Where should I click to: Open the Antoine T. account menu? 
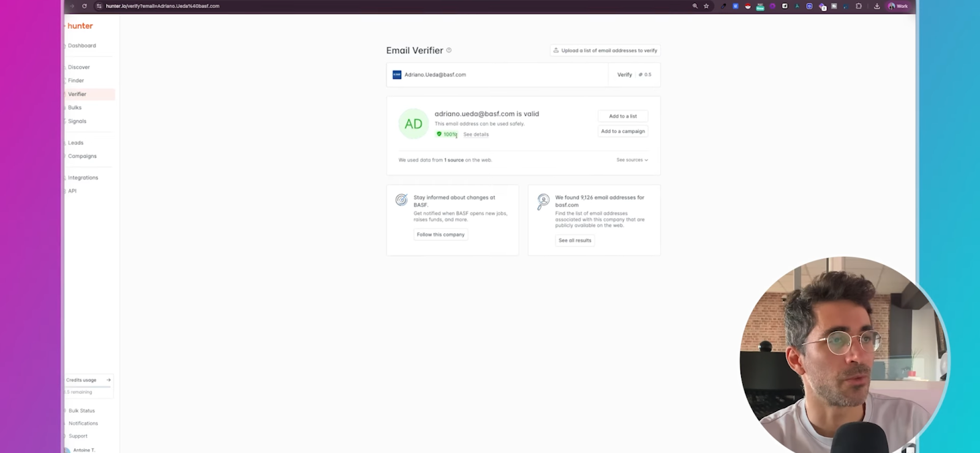pyautogui.click(x=84, y=450)
